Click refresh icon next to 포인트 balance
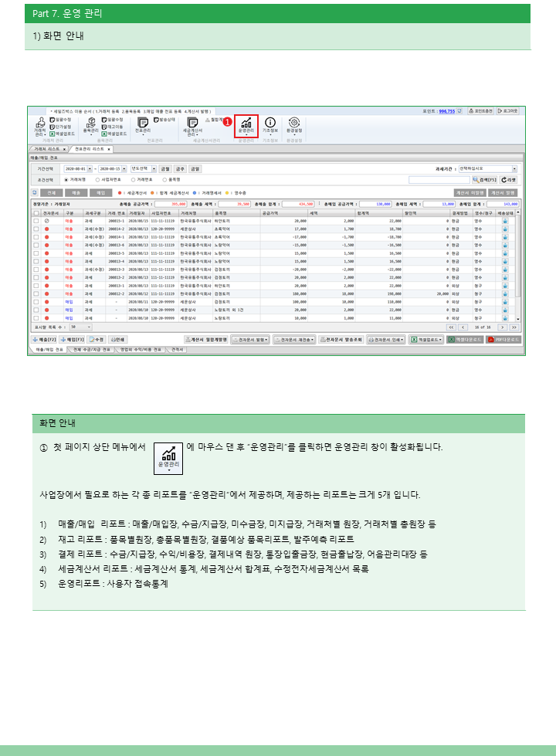The width and height of the screenshot is (556, 756). (459, 111)
